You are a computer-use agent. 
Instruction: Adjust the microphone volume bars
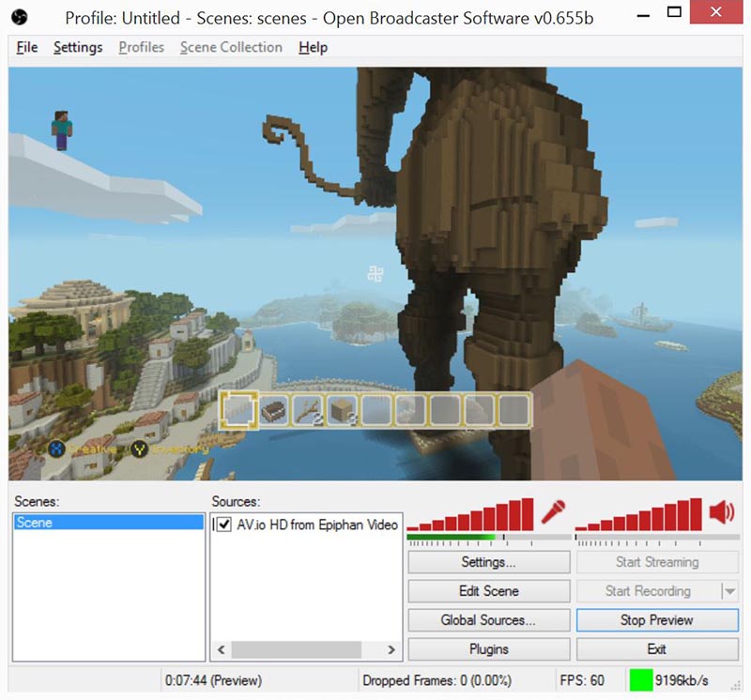click(470, 514)
